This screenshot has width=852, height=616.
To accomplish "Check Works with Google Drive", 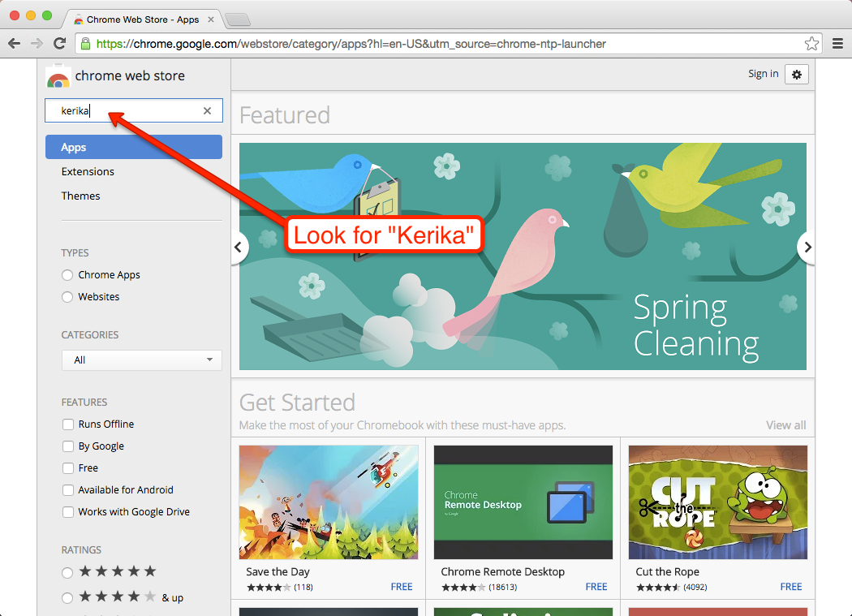I will (x=68, y=512).
